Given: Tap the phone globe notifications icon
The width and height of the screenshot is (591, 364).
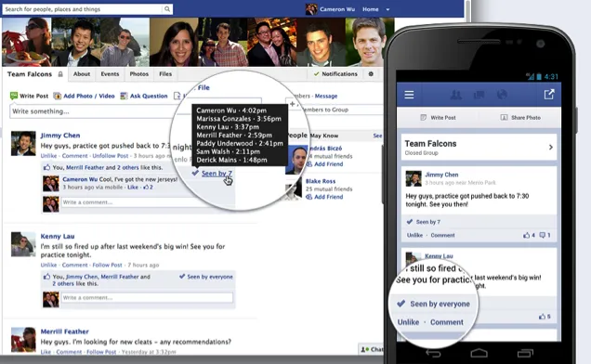Looking at the screenshot, I should pos(502,95).
